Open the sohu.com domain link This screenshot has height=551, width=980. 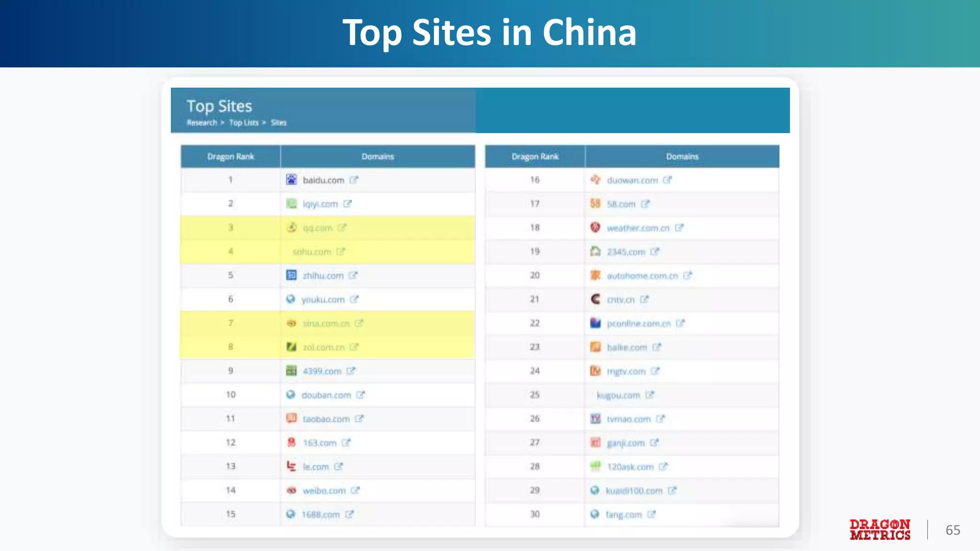point(312,252)
